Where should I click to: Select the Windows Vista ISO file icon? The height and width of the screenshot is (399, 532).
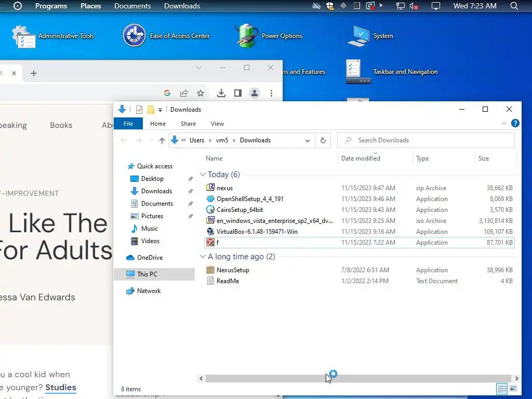click(210, 220)
